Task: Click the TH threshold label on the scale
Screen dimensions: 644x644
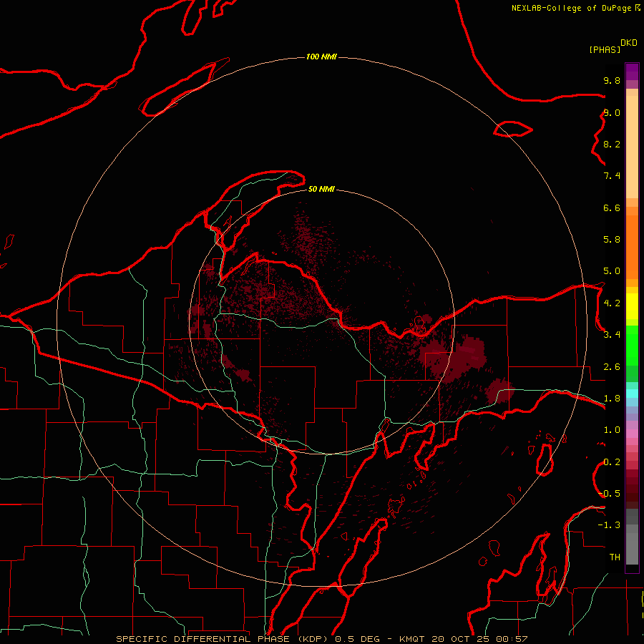Action: click(x=615, y=557)
